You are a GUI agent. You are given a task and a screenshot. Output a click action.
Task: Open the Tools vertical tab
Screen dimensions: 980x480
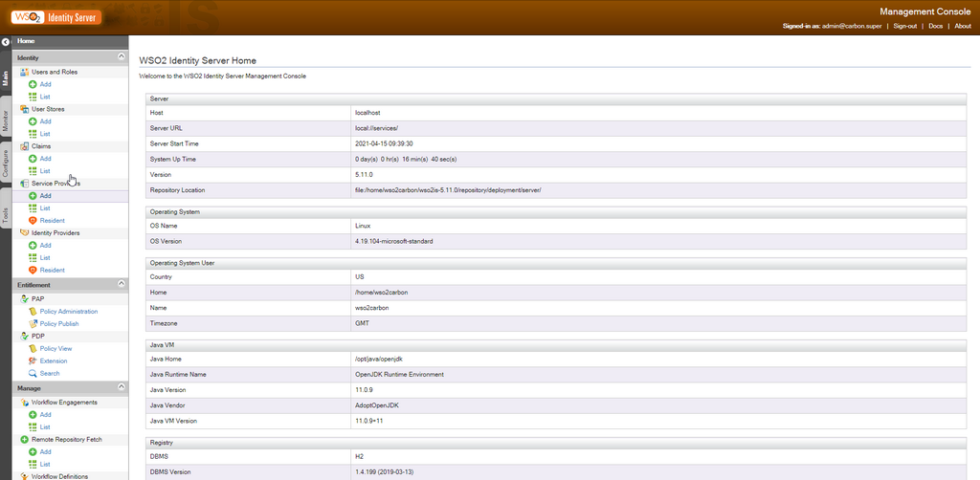(6, 215)
